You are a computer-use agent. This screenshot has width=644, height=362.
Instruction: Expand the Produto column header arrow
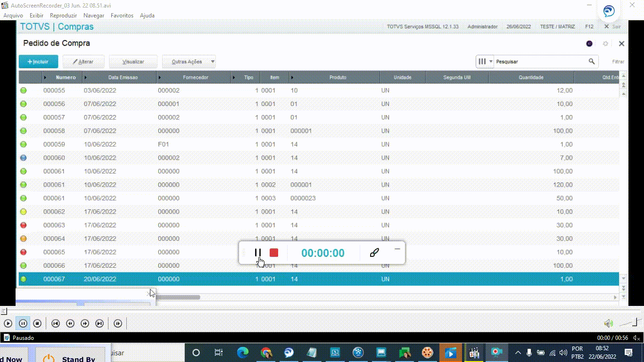pos(292,77)
